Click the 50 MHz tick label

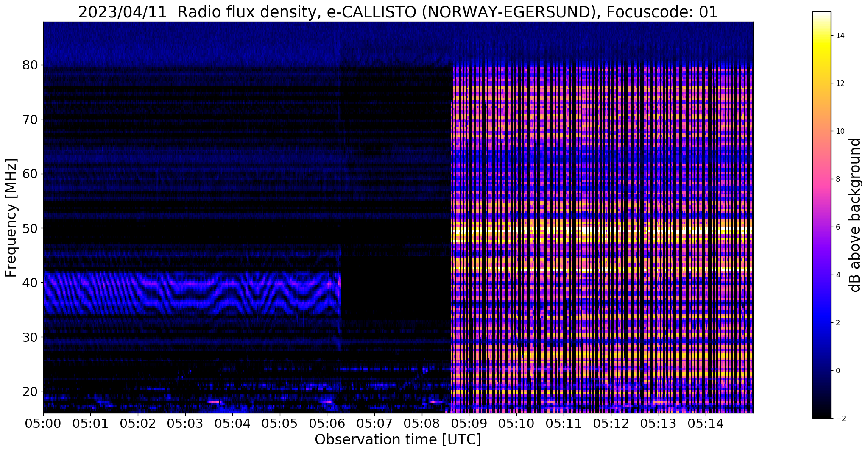coord(30,228)
